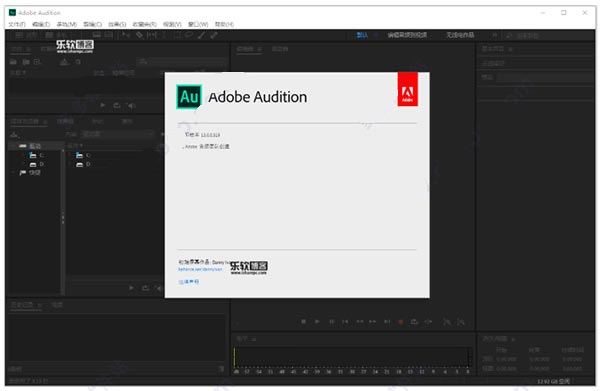Switch to the 属性 tab

coord(127,121)
